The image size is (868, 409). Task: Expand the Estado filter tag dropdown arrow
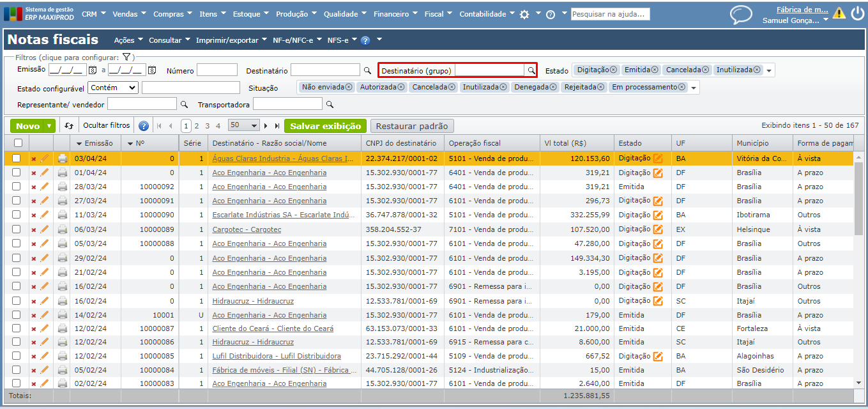tap(769, 70)
